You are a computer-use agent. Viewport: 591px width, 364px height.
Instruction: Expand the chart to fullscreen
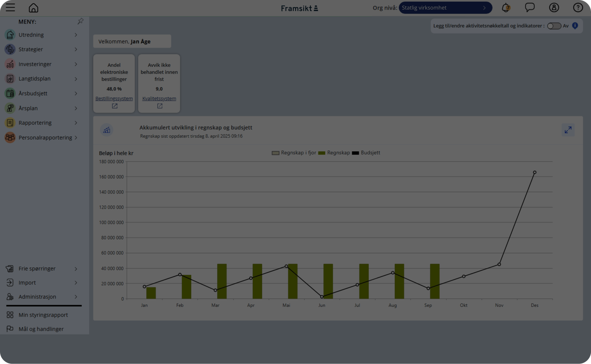pyautogui.click(x=568, y=130)
